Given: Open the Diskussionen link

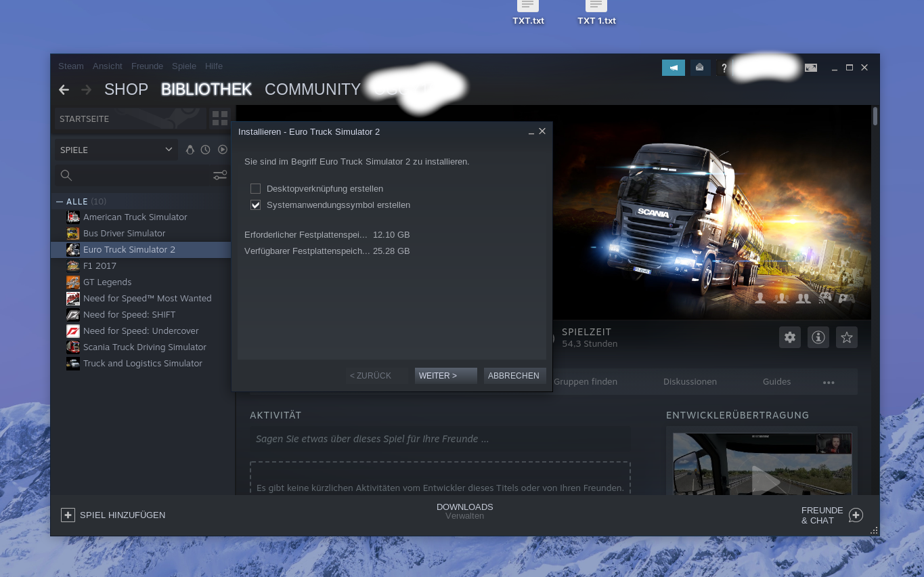Looking at the screenshot, I should (x=690, y=382).
